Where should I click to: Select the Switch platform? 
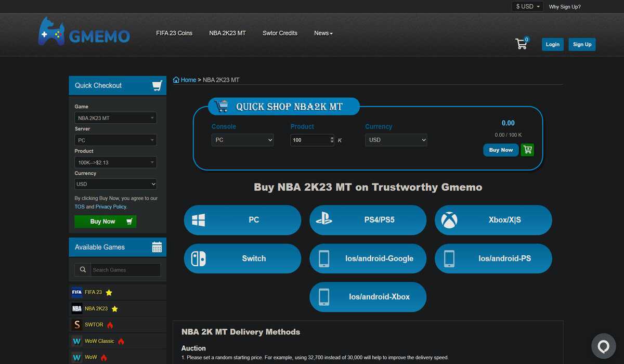click(242, 258)
